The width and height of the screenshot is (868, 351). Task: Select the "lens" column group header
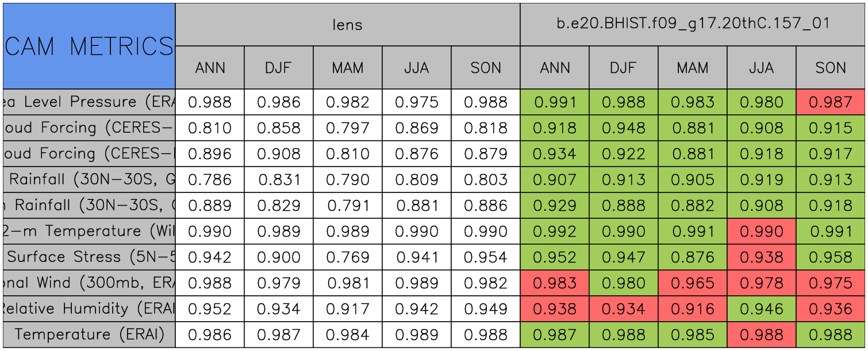(347, 25)
